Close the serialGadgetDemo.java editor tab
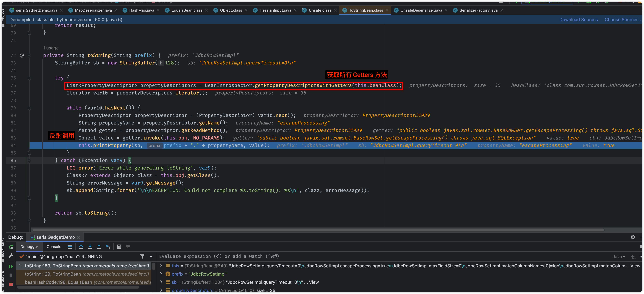The image size is (644, 294). (61, 10)
